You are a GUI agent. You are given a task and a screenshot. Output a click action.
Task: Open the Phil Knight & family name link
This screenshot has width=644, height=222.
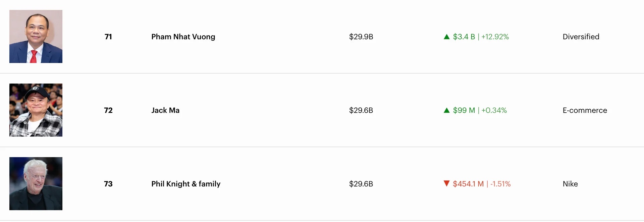click(186, 184)
